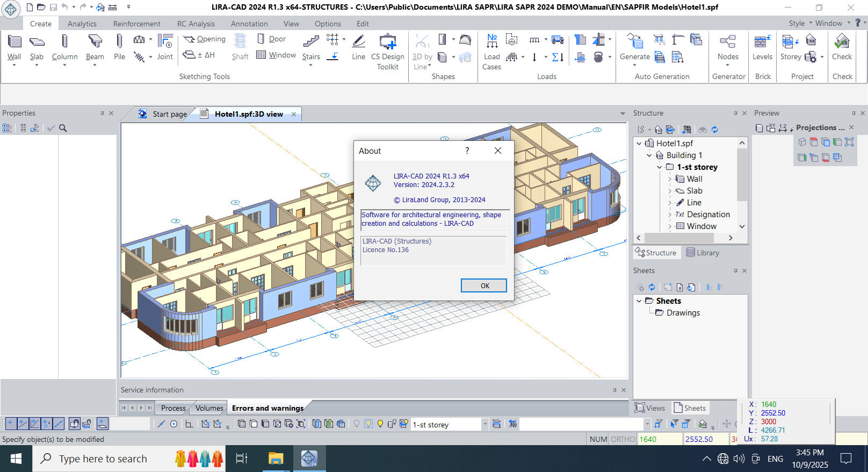868x472 pixels.
Task: Pick the Line sketching tool
Action: click(x=358, y=47)
